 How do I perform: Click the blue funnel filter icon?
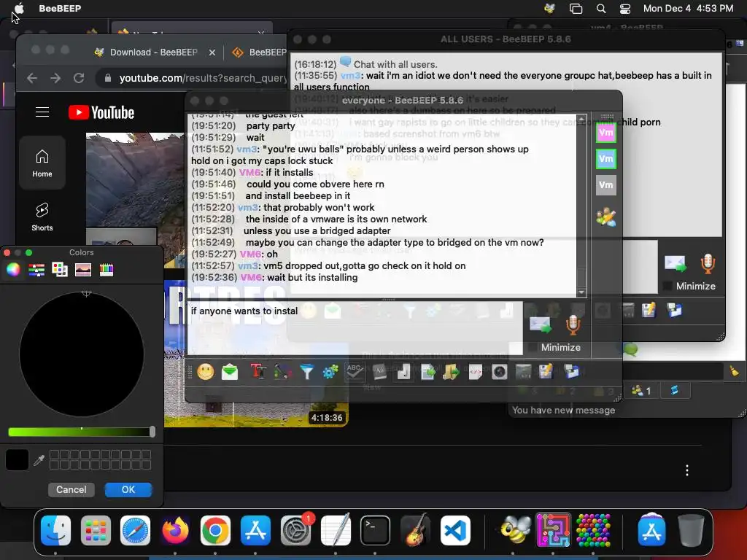(307, 372)
